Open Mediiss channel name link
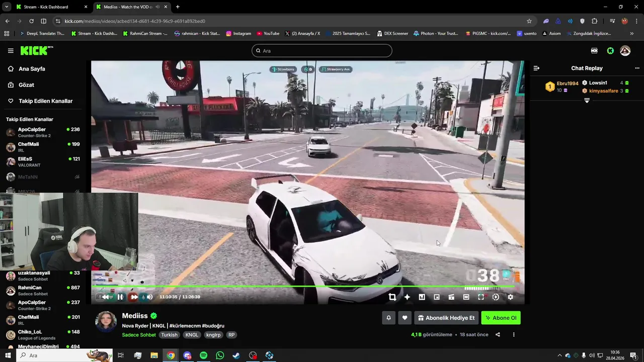The width and height of the screenshot is (644, 362). [x=135, y=316]
